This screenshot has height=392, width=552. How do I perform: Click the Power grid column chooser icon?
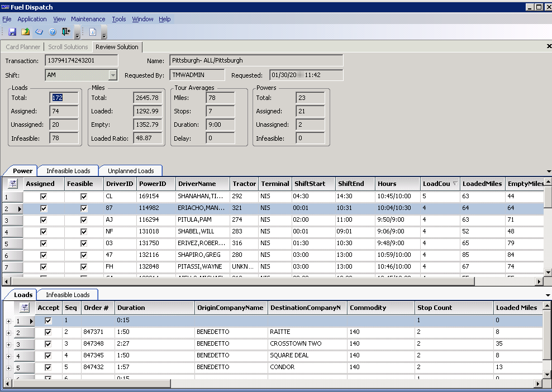[x=13, y=184]
